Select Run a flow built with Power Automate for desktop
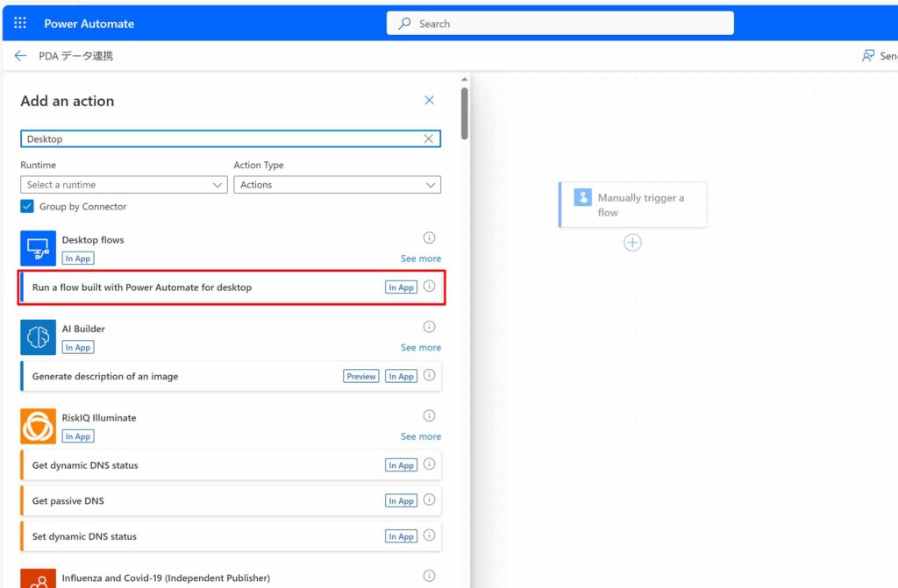This screenshot has height=588, width=898. click(x=231, y=287)
